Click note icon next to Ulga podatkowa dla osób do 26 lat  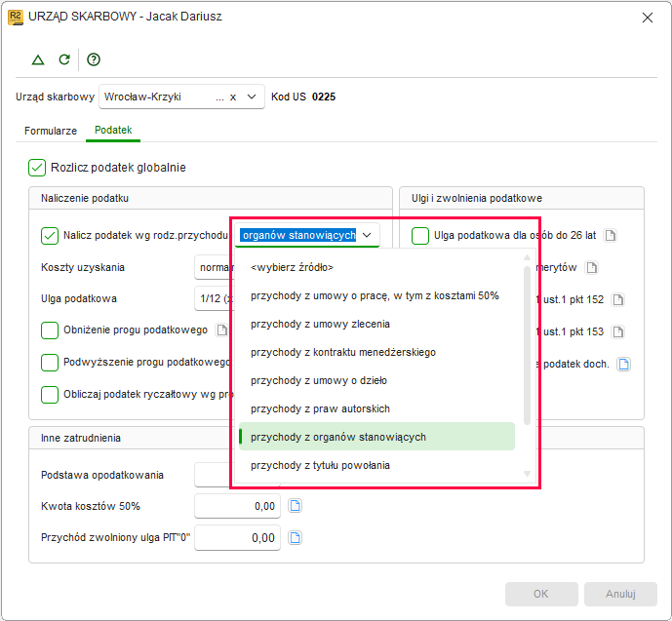610,235
